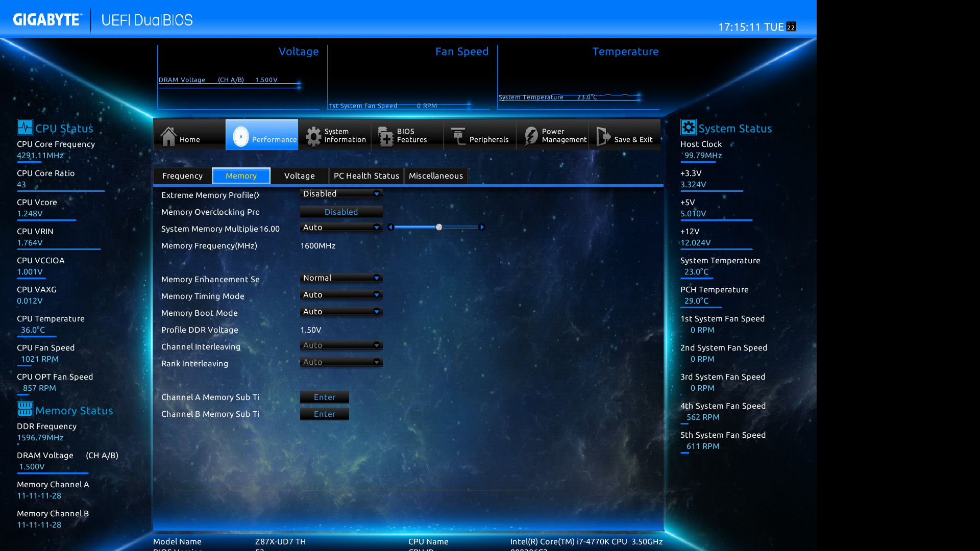This screenshot has height=551, width=980.
Task: Click the Memory Status module icon
Action: pyautogui.click(x=24, y=409)
